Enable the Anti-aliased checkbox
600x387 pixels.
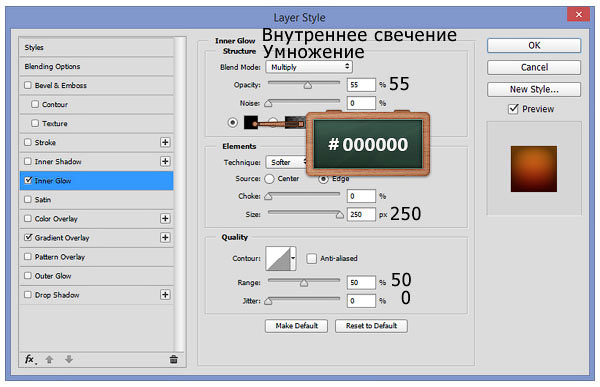coord(311,258)
